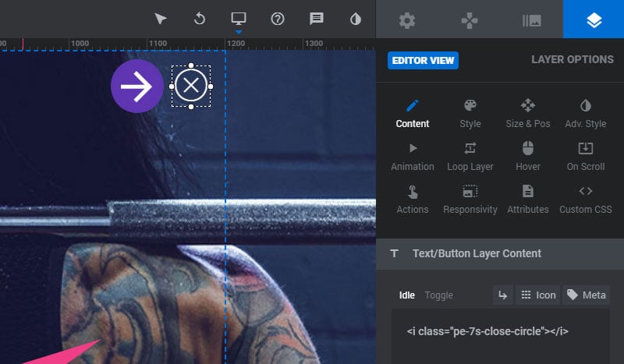Click the Layer Options heading

click(x=573, y=60)
